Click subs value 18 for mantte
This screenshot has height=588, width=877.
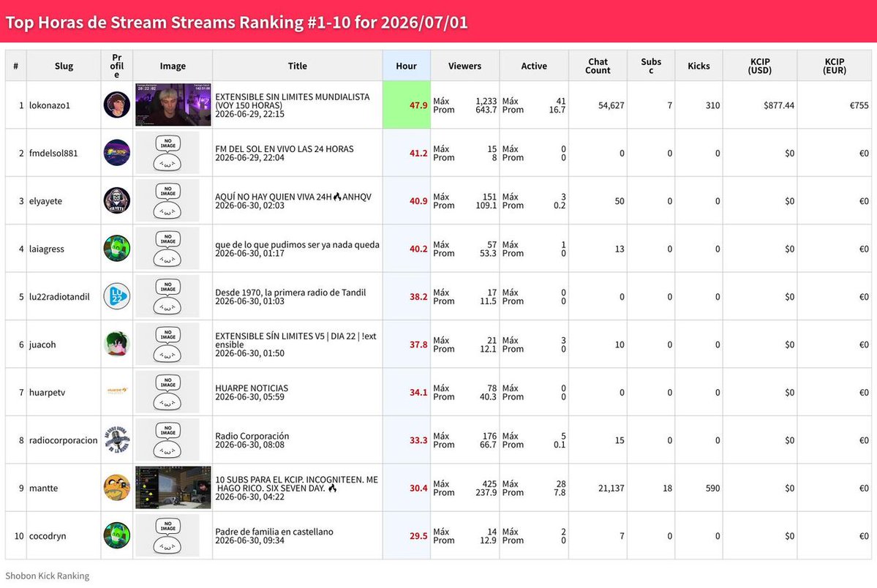[x=667, y=488]
